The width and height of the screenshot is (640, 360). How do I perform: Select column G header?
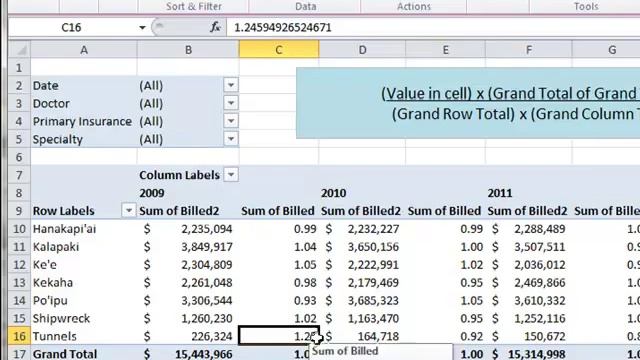coord(606,50)
